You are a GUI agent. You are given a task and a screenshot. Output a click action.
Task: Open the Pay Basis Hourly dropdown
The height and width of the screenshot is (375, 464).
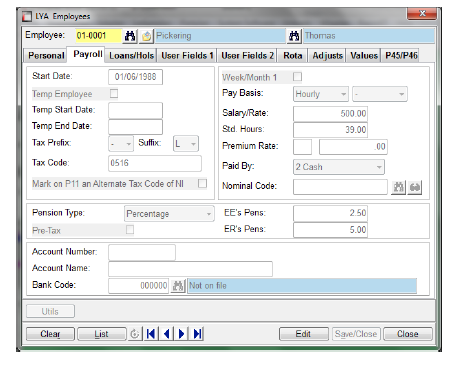(321, 94)
